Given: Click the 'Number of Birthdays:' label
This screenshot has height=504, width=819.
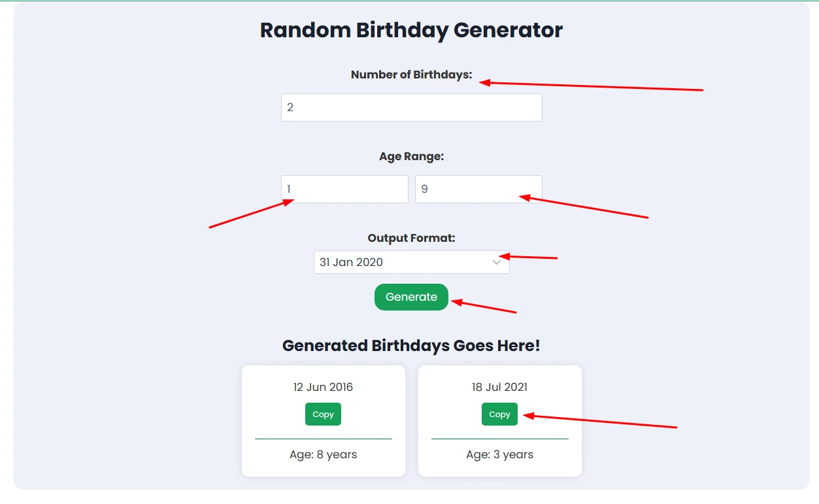Looking at the screenshot, I should (411, 75).
